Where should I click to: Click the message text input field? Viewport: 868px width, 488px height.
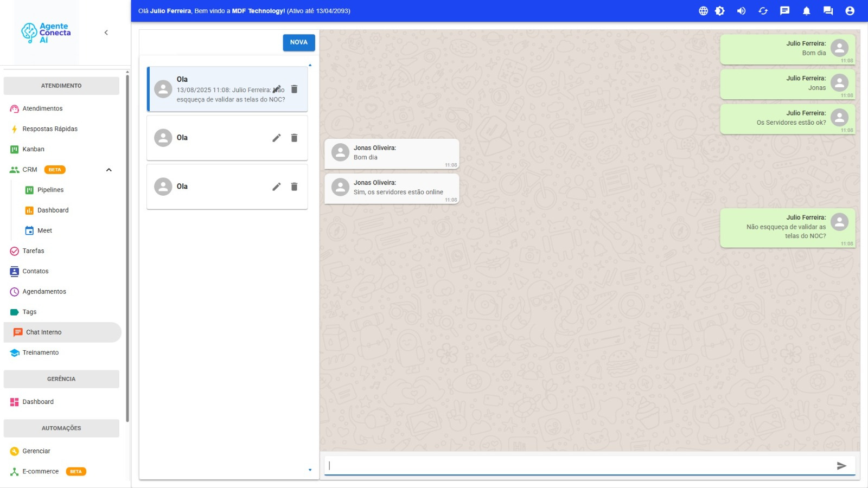(578, 466)
